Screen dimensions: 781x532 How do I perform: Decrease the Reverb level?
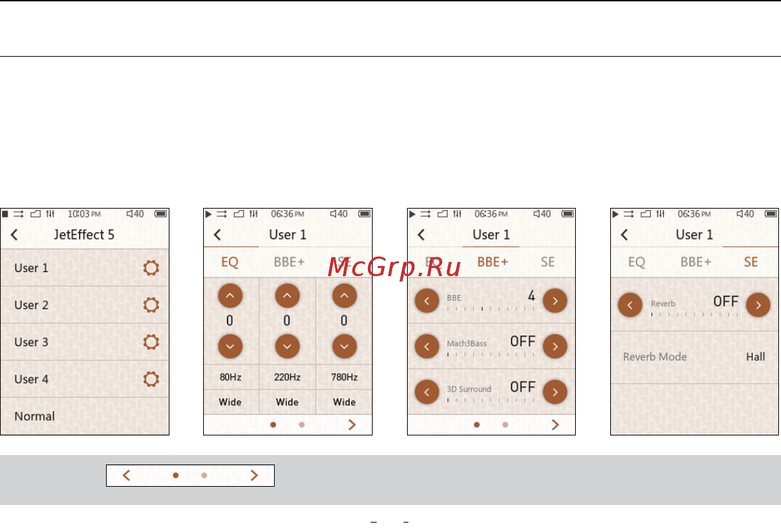tap(630, 305)
